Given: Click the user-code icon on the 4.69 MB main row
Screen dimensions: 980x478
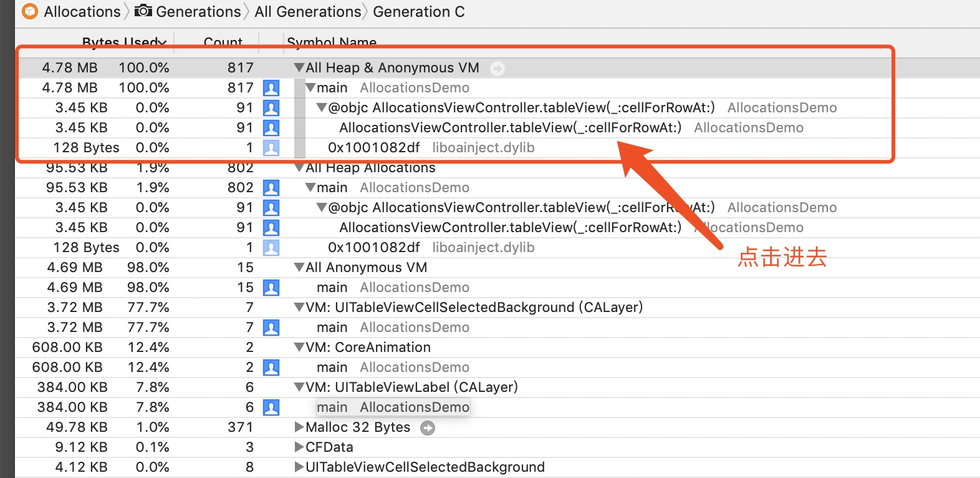Looking at the screenshot, I should pyautogui.click(x=271, y=288).
